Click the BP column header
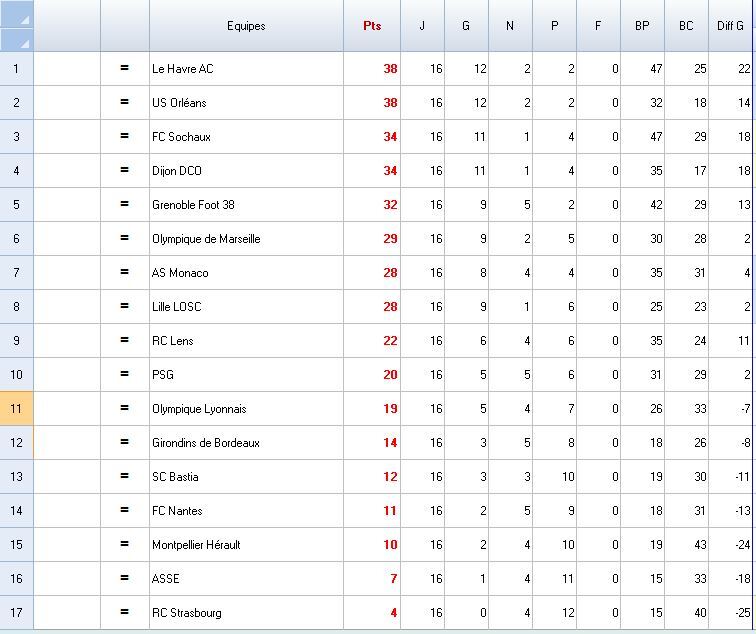The height and width of the screenshot is (634, 756). (642, 26)
